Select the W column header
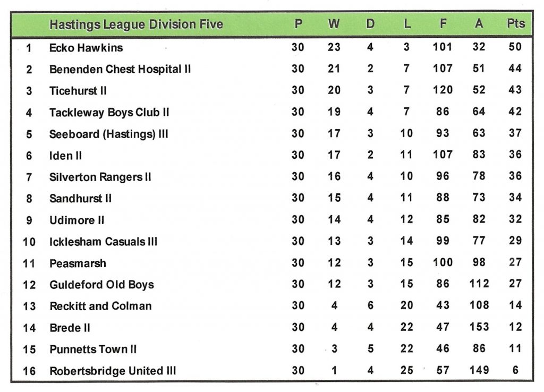The width and height of the screenshot is (544, 392). (334, 24)
